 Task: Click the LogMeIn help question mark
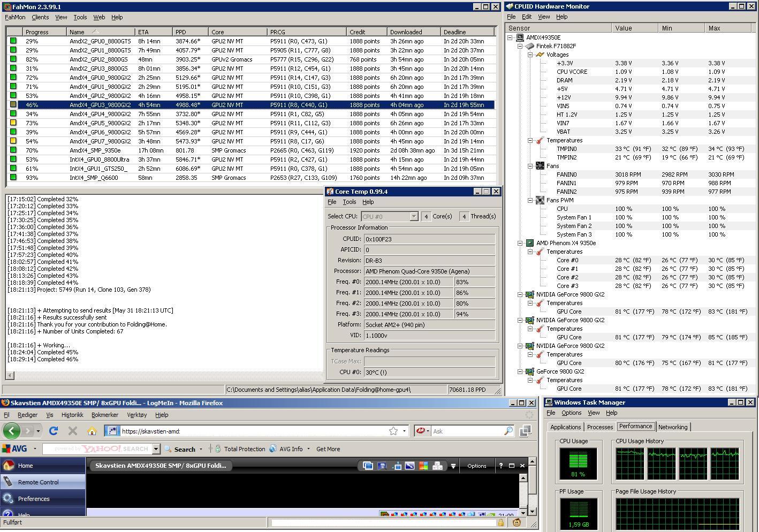pos(501,466)
